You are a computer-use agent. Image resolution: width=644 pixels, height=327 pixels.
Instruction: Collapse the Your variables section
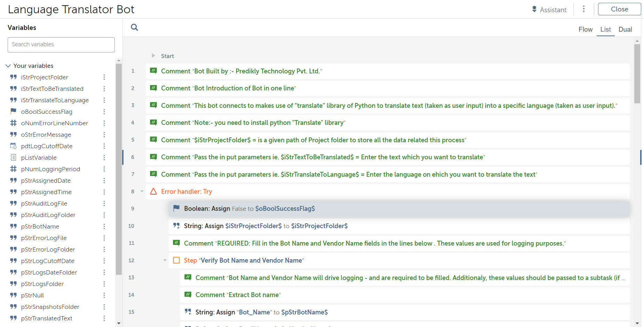tap(8, 66)
